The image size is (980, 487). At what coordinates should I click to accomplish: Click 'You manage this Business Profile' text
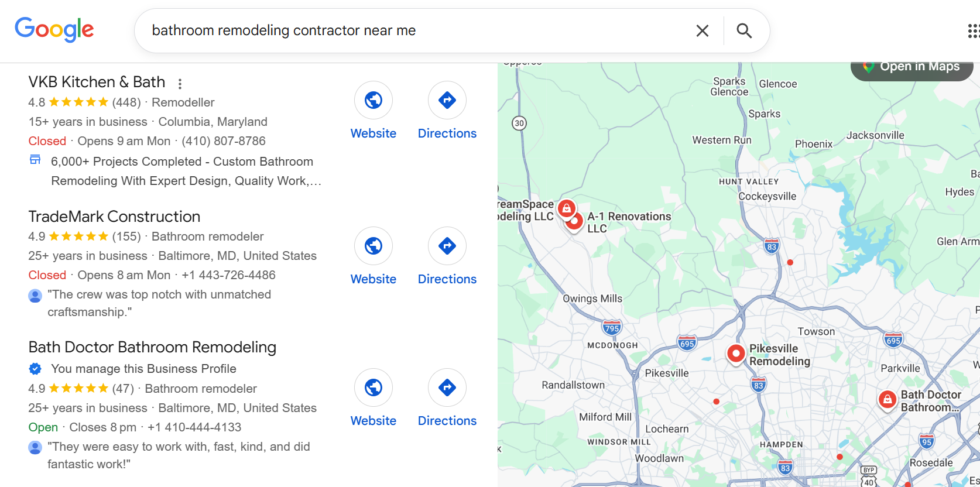pos(143,369)
